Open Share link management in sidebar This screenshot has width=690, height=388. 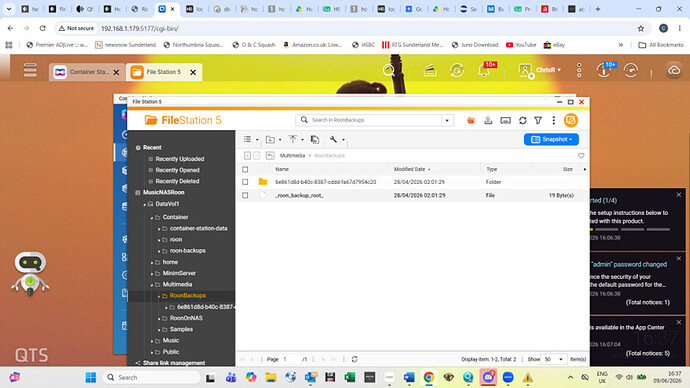point(174,363)
